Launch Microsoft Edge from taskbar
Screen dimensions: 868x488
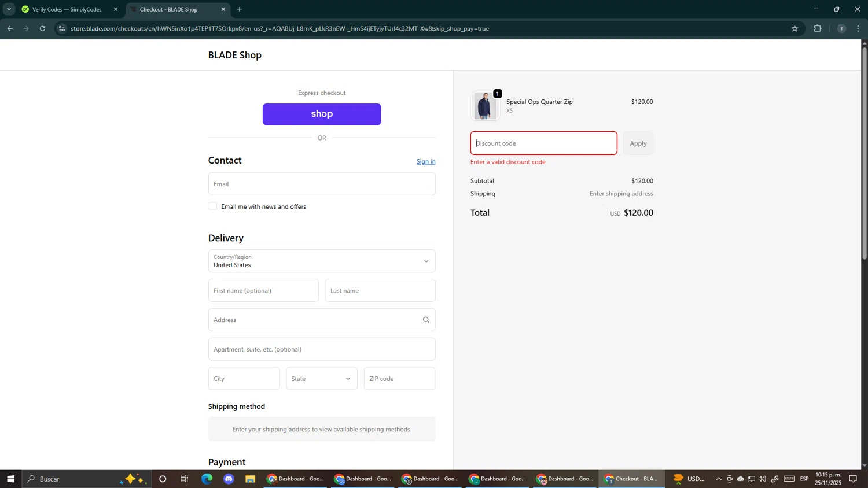click(207, 479)
